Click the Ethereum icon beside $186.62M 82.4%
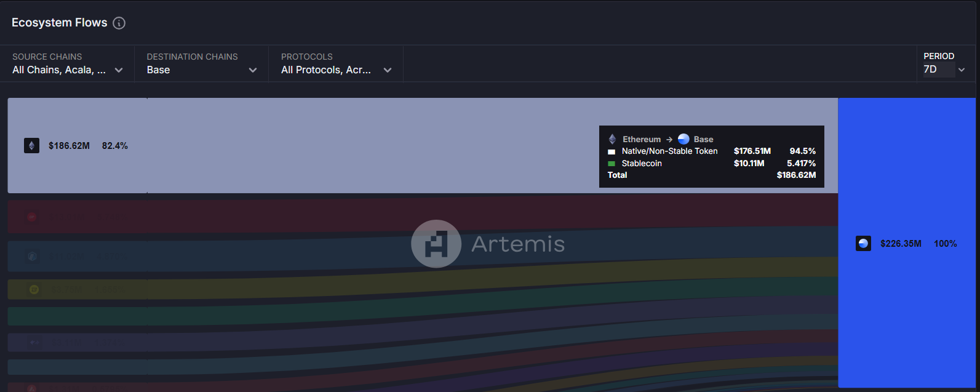 click(x=31, y=146)
